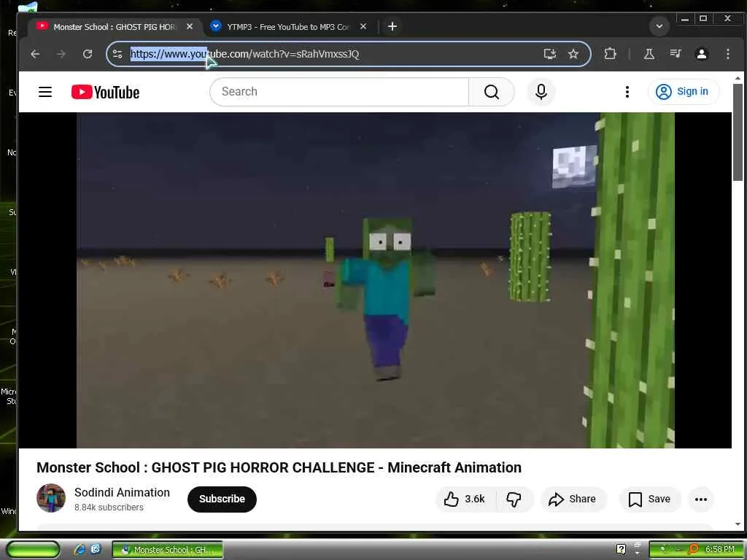Screen dimensions: 747x560
Task: Click the 6:58 PM system clock
Action: (719, 550)
